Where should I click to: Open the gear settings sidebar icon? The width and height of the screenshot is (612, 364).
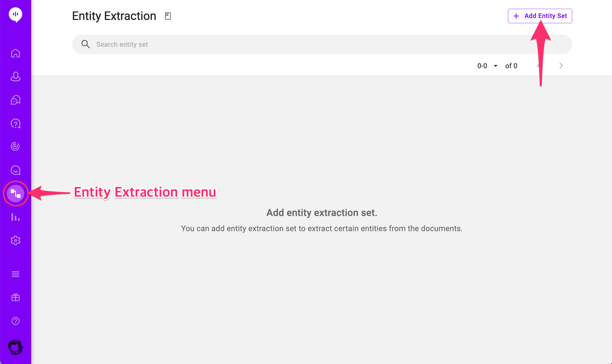coord(15,241)
